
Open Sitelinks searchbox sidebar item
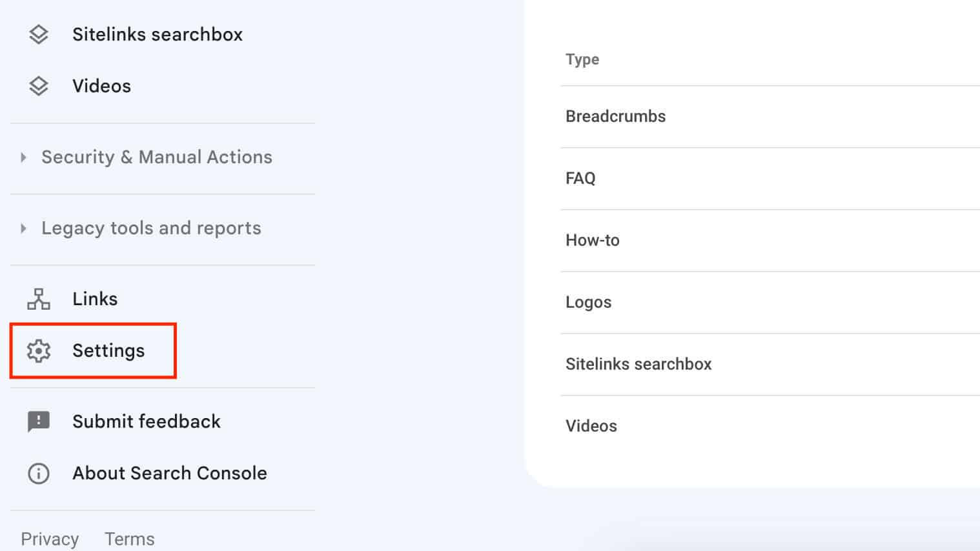point(158,34)
